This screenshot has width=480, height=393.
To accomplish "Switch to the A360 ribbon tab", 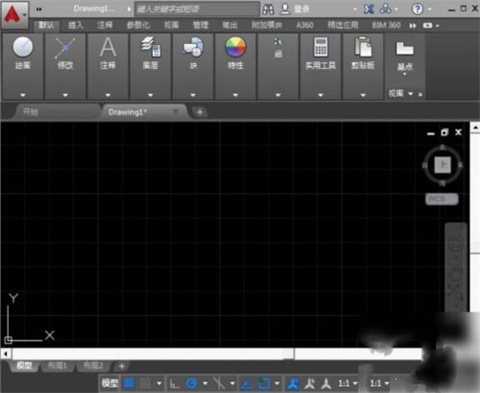I will click(305, 25).
